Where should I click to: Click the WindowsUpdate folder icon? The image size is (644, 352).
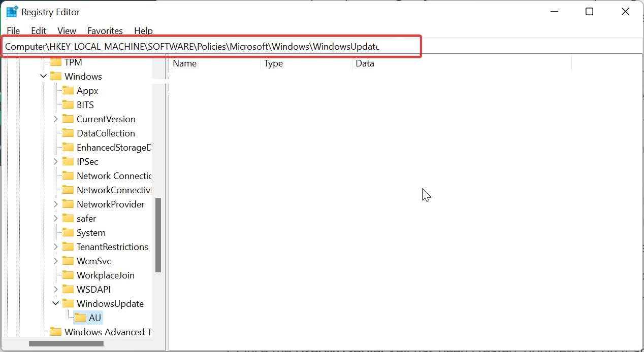click(x=68, y=304)
